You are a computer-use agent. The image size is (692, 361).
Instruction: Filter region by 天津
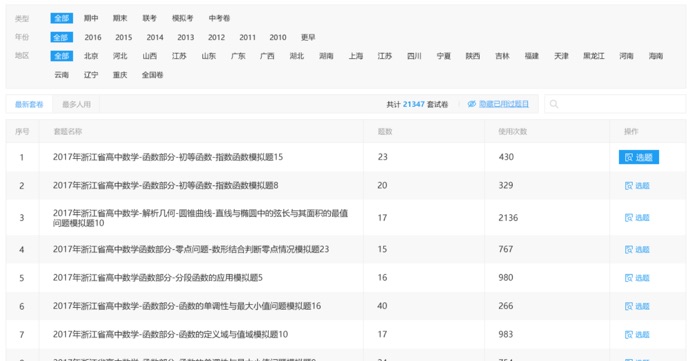[x=561, y=56]
